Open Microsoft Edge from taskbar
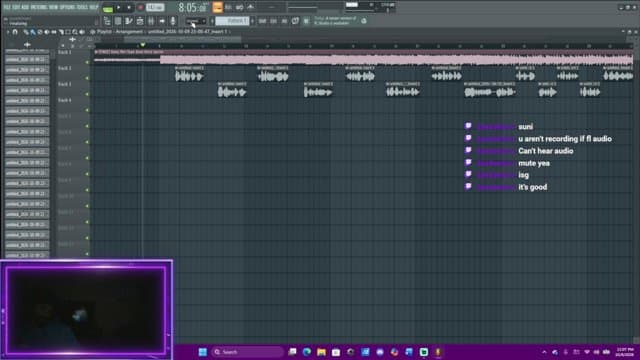 click(307, 352)
